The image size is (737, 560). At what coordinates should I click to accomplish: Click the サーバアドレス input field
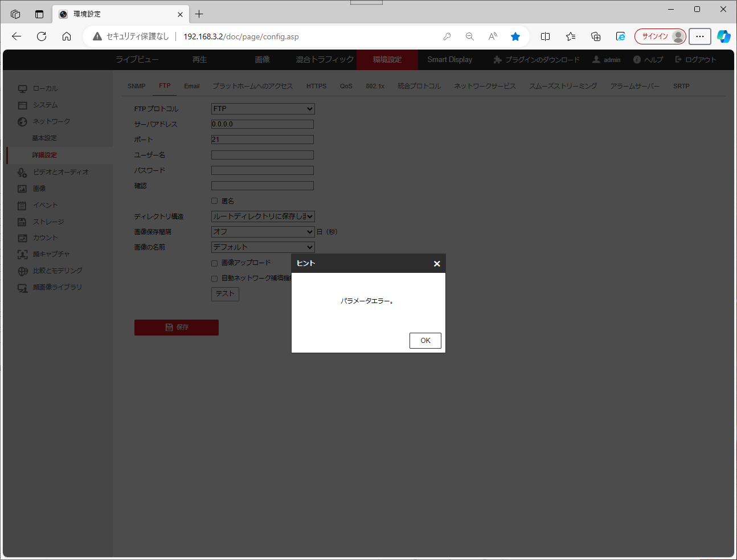pyautogui.click(x=263, y=124)
